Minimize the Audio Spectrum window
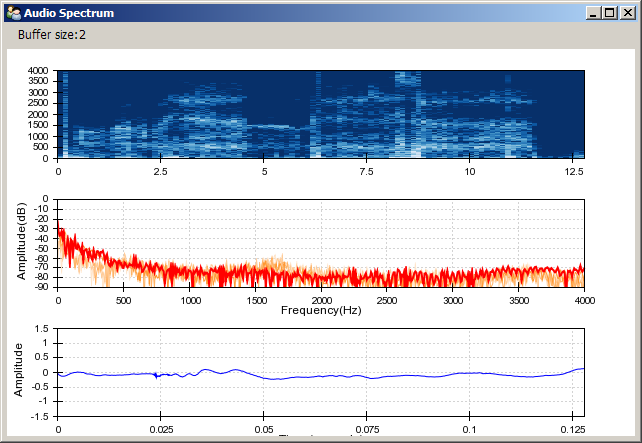This screenshot has width=642, height=443. pyautogui.click(x=595, y=13)
